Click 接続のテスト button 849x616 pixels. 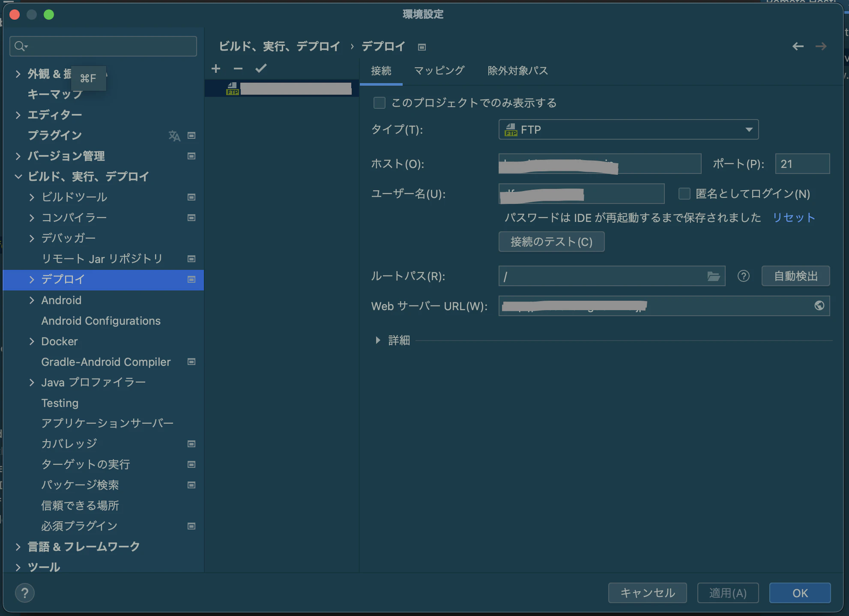[551, 242]
